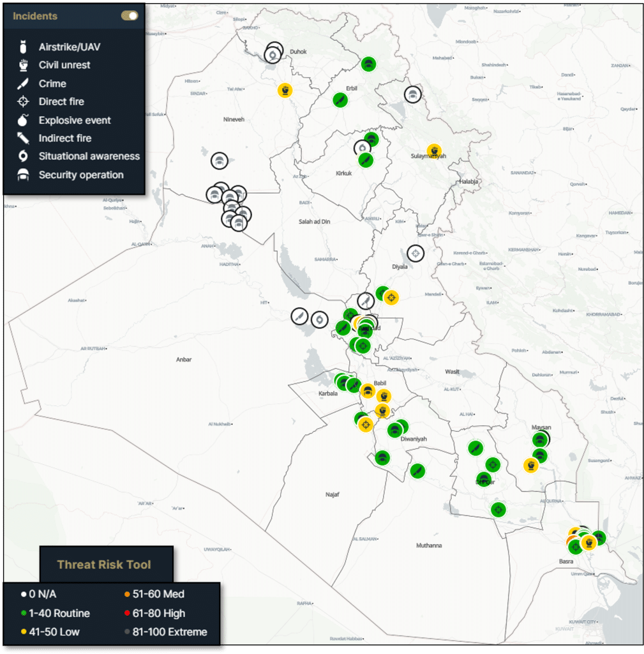Click the orange 51-60 Med swatch
644x654 pixels.
point(128,595)
